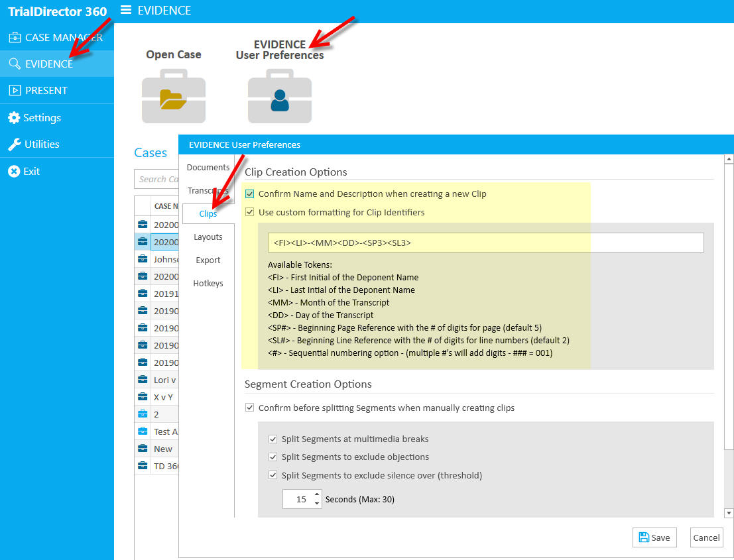Open the Hotkeys preferences tab
Image resolution: width=734 pixels, height=560 pixels.
[208, 284]
